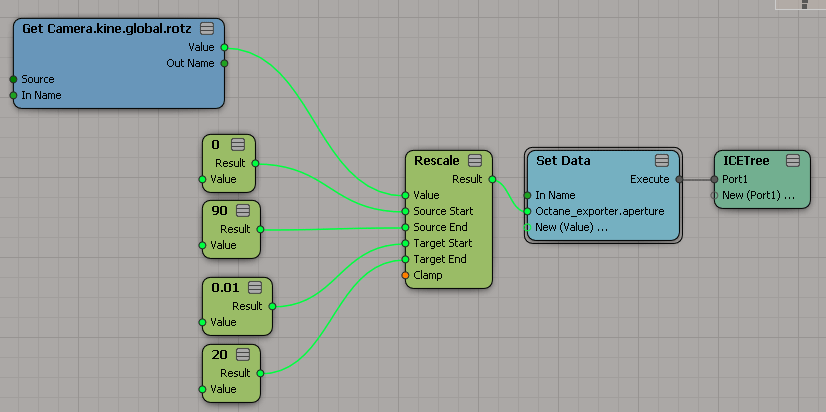The image size is (826, 412).
Task: Select the Rescale node title
Action: tap(437, 160)
